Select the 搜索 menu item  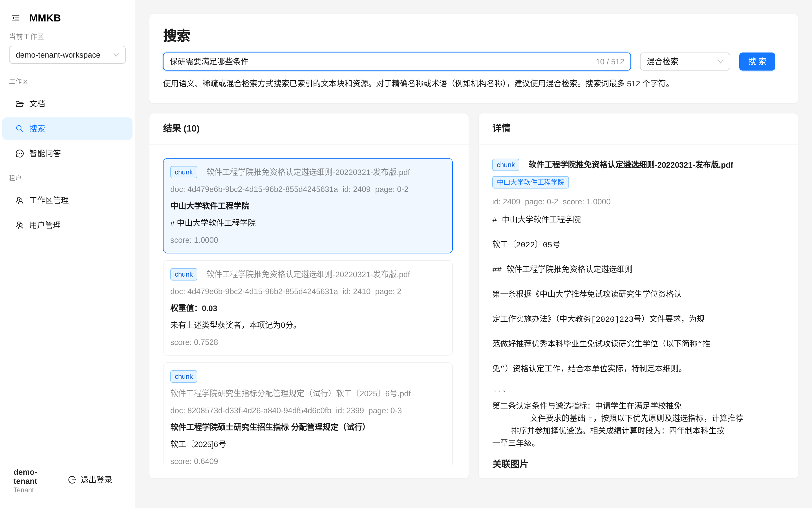pyautogui.click(x=67, y=129)
